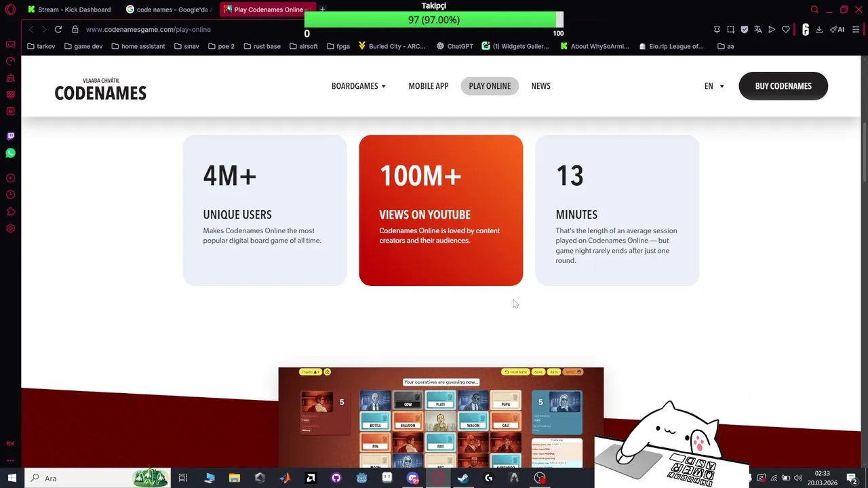This screenshot has height=488, width=868.
Task: Switch to Stream - Kick Dashboard tab
Action: pos(69,9)
